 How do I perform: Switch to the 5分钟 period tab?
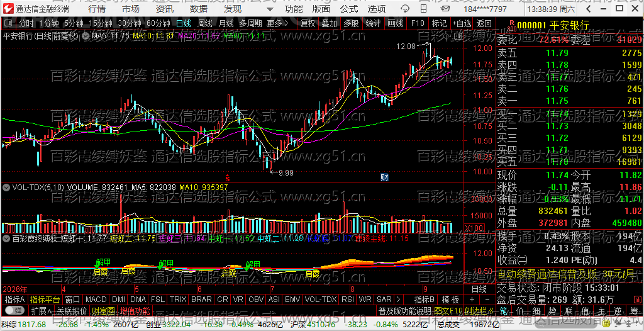tap(74, 23)
